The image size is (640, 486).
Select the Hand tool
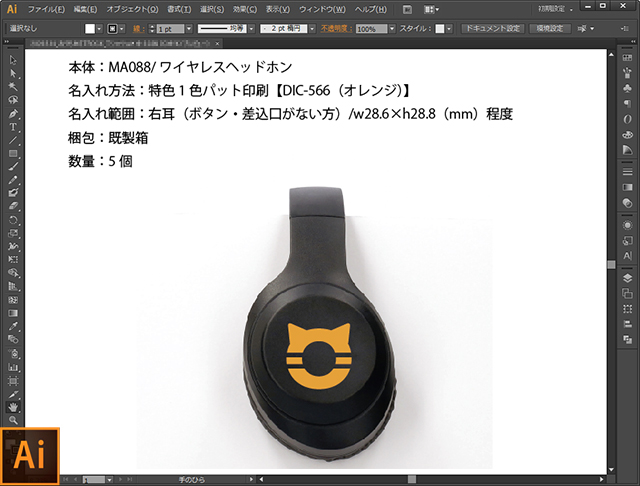pos(13,407)
